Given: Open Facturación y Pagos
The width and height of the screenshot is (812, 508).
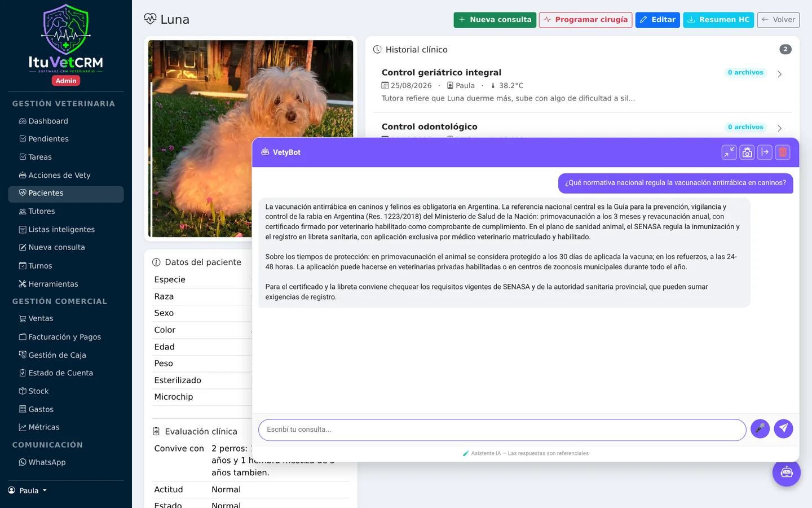Looking at the screenshot, I should [66, 337].
